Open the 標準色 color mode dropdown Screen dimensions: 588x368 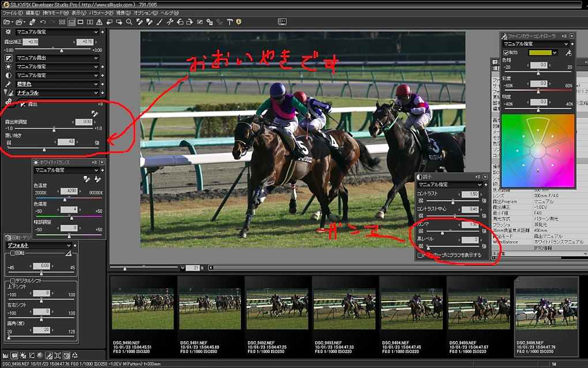(57, 84)
